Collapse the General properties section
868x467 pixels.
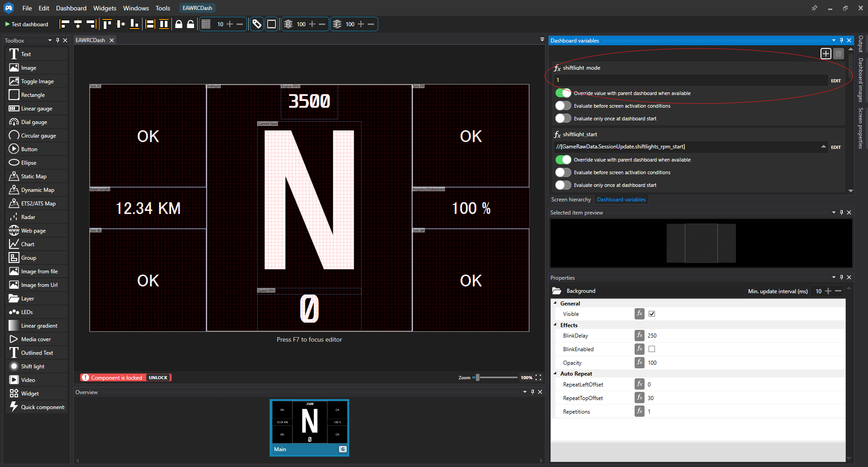click(x=555, y=303)
